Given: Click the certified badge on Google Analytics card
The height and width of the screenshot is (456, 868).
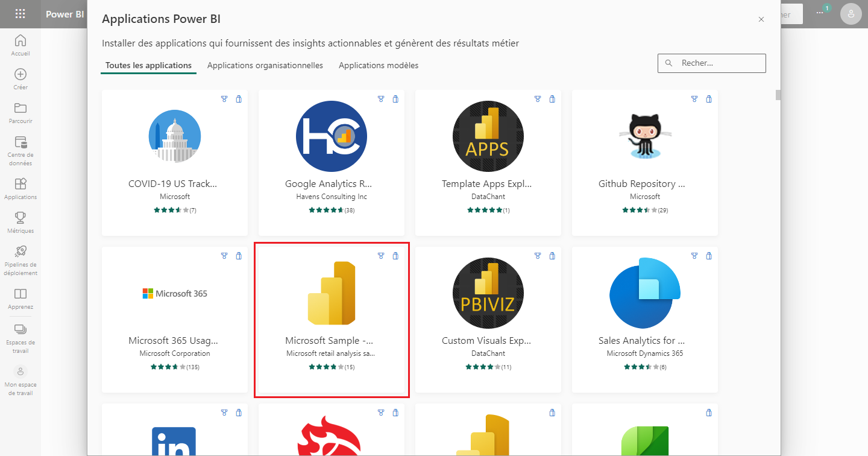Looking at the screenshot, I should (381, 99).
